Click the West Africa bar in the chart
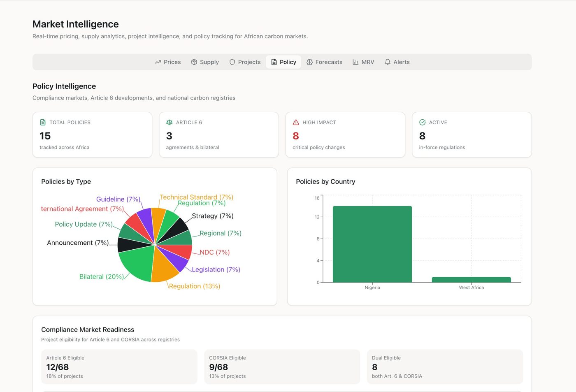 (471, 280)
